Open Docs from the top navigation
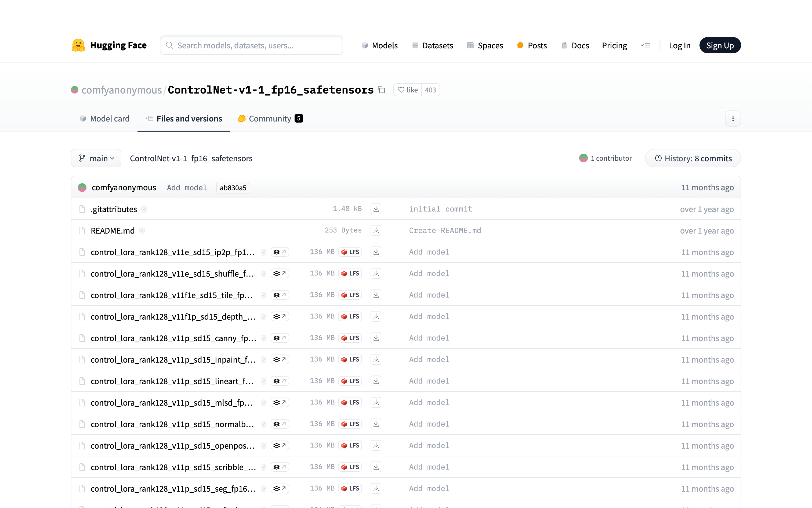The height and width of the screenshot is (508, 812). (x=575, y=45)
